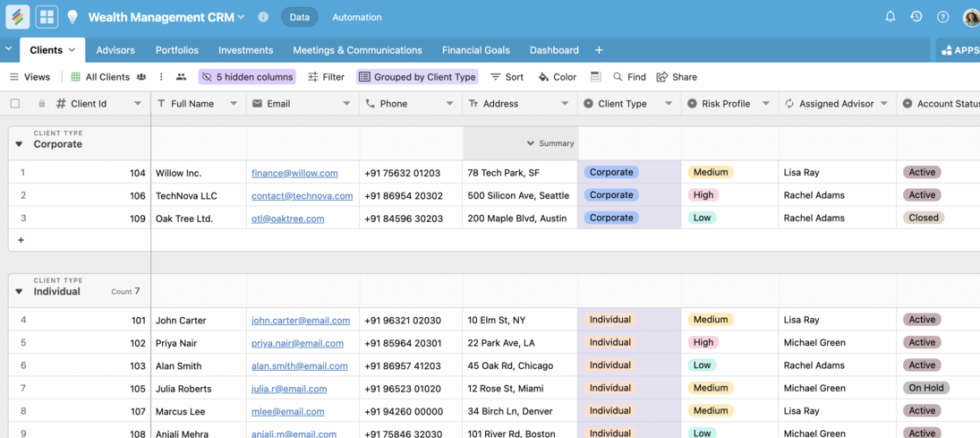Click the finance@willow.com email link
The width and height of the screenshot is (980, 438).
294,173
